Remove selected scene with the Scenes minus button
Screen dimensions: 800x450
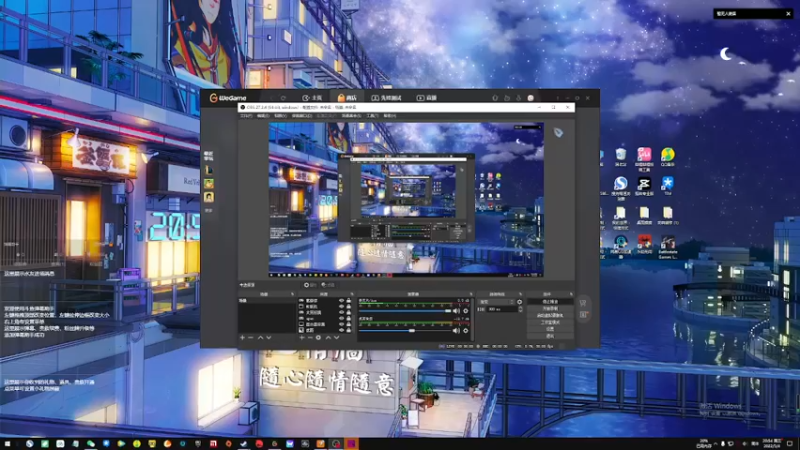251,338
